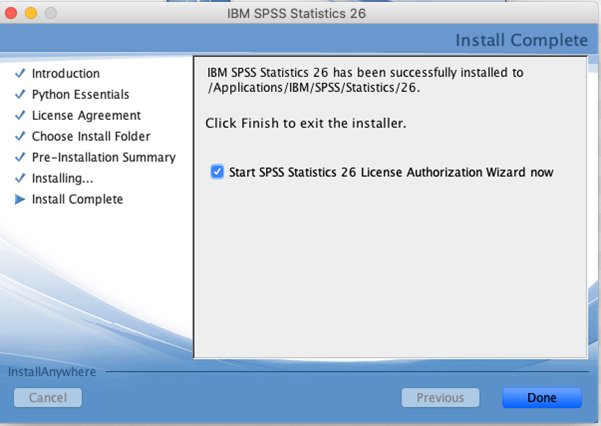Minimize the window with the yellow button

pyautogui.click(x=31, y=13)
